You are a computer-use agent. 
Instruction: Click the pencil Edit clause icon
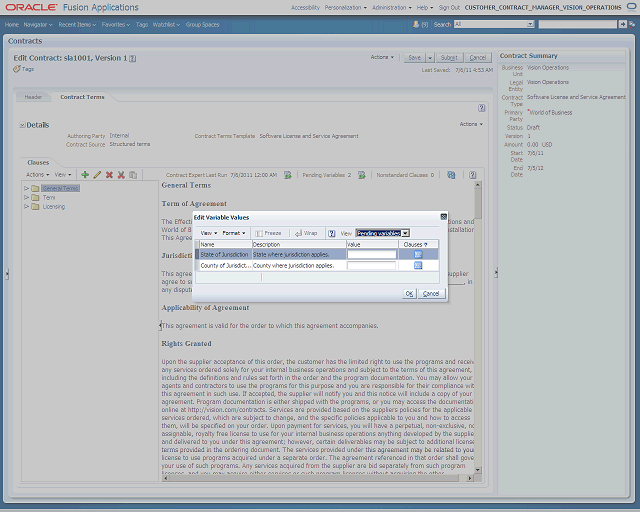97,175
